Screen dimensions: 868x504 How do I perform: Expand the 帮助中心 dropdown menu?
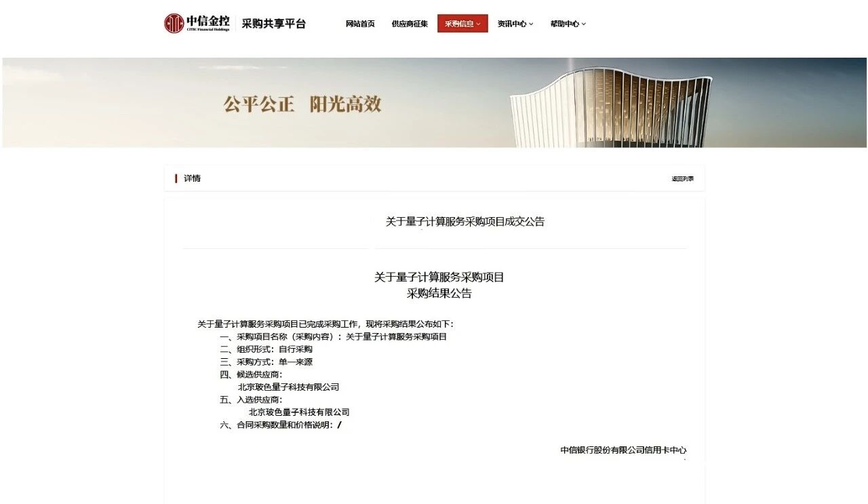click(568, 24)
